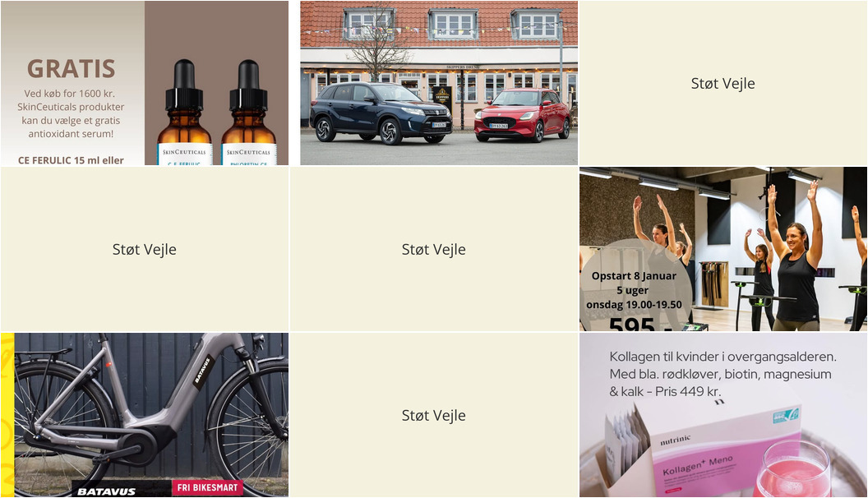Open the Støt Vejle tile between bike and collagen ads
The width and height of the screenshot is (868, 498).
[433, 415]
